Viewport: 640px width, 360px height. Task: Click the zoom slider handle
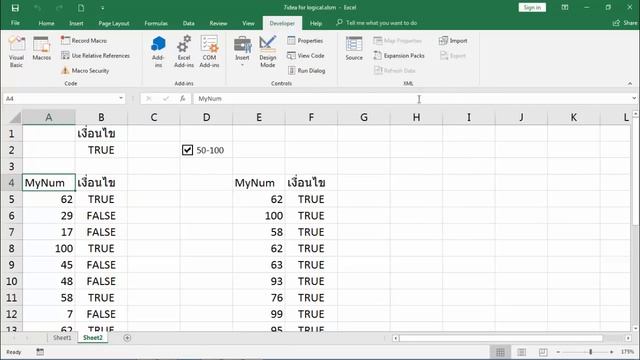(591, 352)
